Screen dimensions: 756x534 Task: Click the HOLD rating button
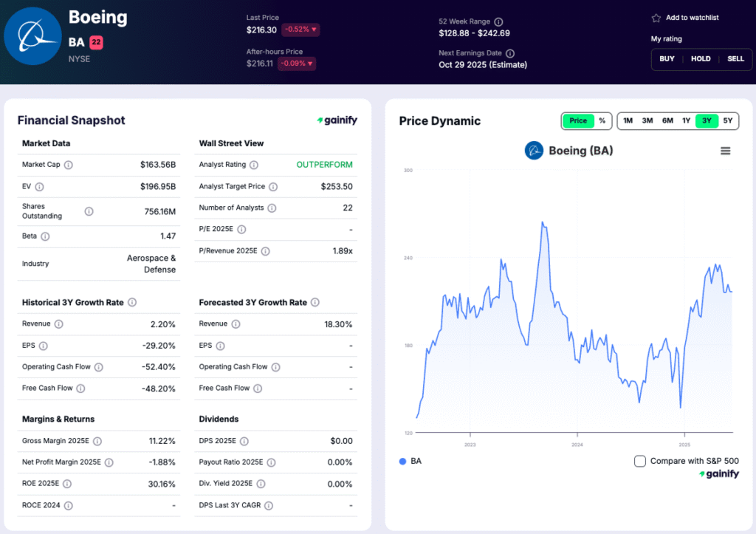pyautogui.click(x=701, y=59)
